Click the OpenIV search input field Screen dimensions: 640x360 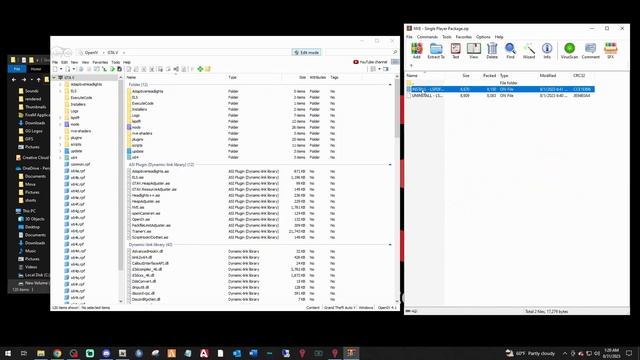(x=358, y=52)
